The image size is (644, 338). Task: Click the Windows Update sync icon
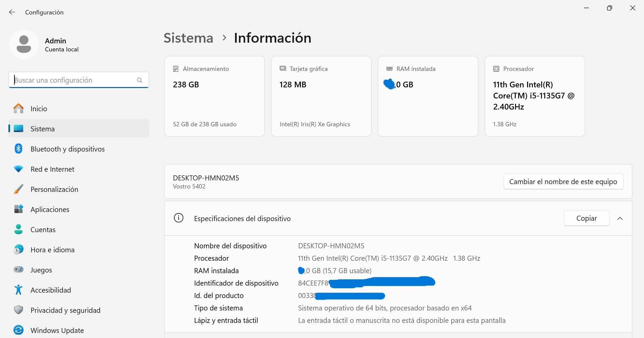click(x=18, y=330)
